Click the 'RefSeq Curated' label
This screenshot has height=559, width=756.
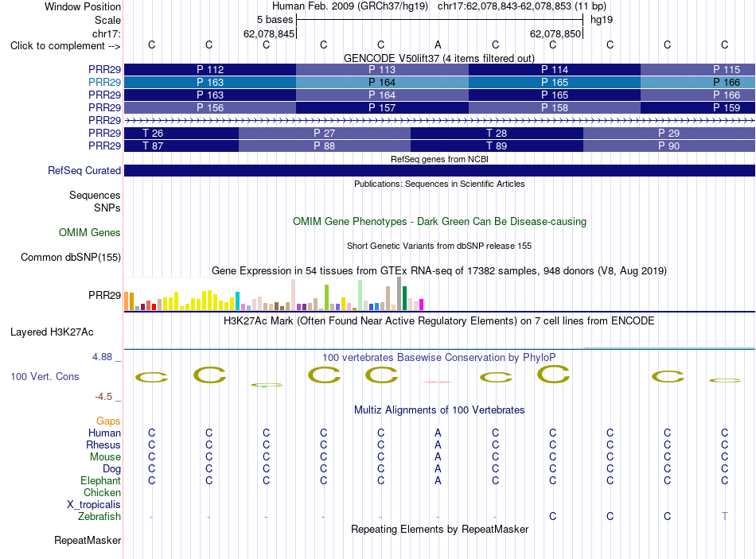click(84, 171)
